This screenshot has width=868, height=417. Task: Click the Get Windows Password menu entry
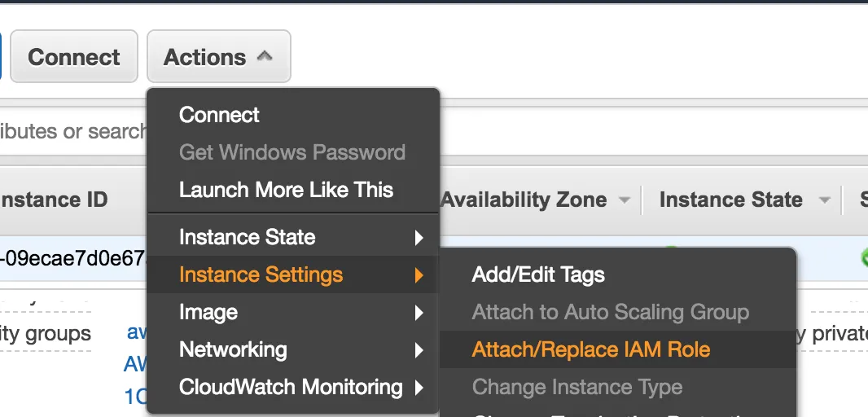coord(292,152)
